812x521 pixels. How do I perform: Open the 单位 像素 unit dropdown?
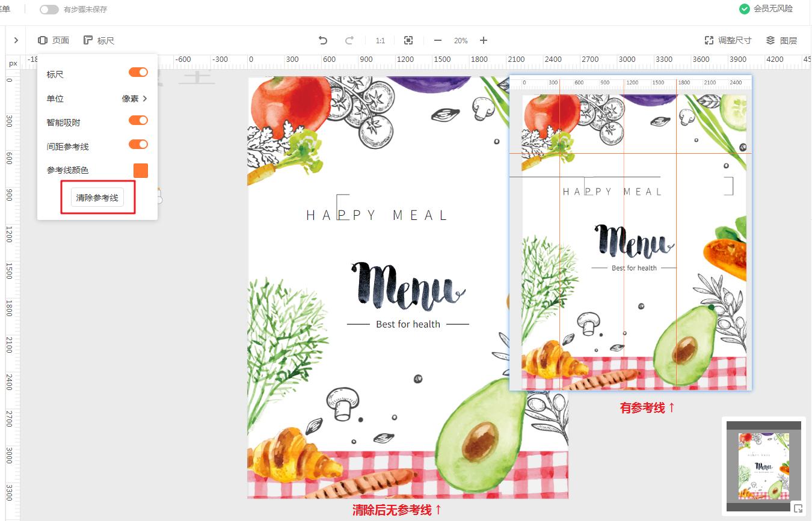135,99
